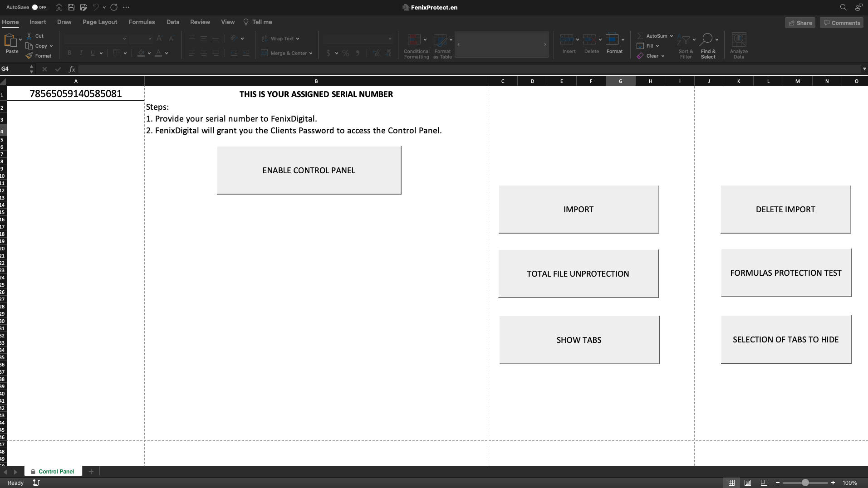Click the Save icon in title bar

click(x=71, y=7)
